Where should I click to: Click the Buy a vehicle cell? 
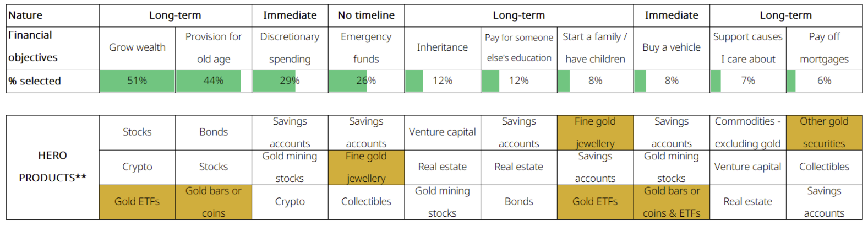pos(672,47)
